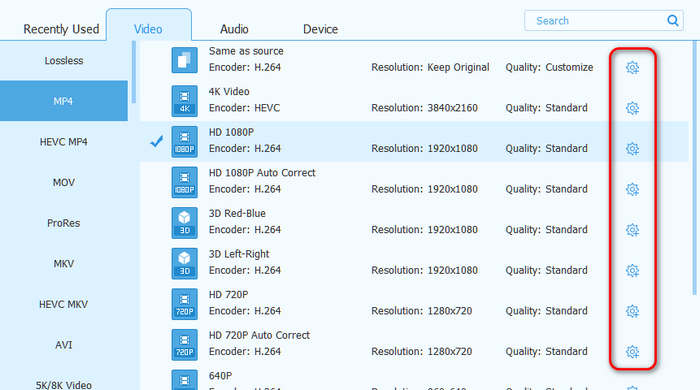
Task: Click the HD 1080P format icon
Action: tap(184, 141)
